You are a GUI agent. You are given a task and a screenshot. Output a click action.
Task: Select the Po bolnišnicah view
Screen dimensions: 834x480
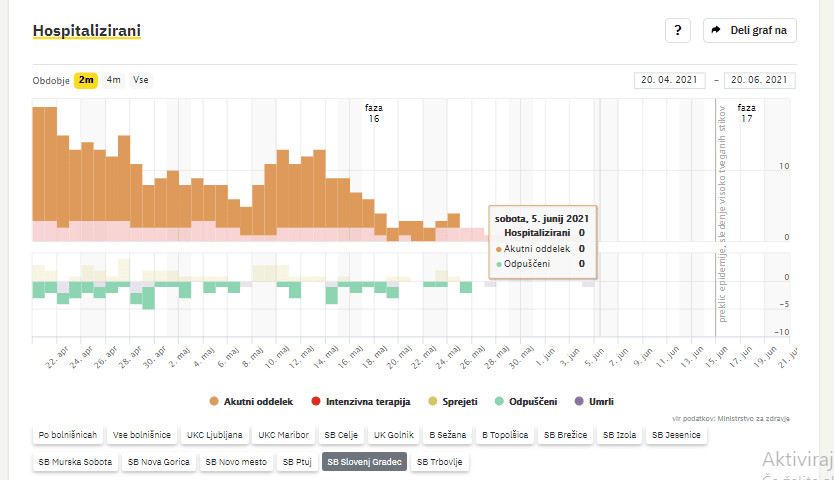point(68,436)
